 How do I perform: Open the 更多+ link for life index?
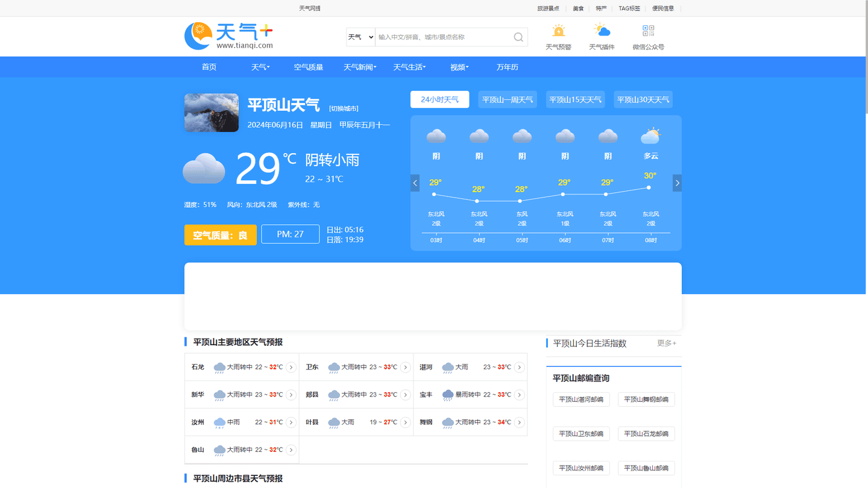point(667,343)
